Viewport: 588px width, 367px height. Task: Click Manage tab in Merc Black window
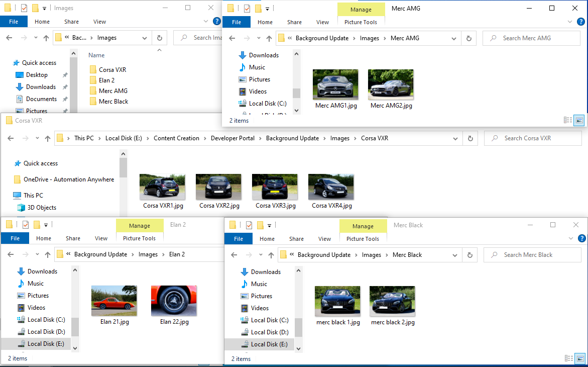(363, 226)
